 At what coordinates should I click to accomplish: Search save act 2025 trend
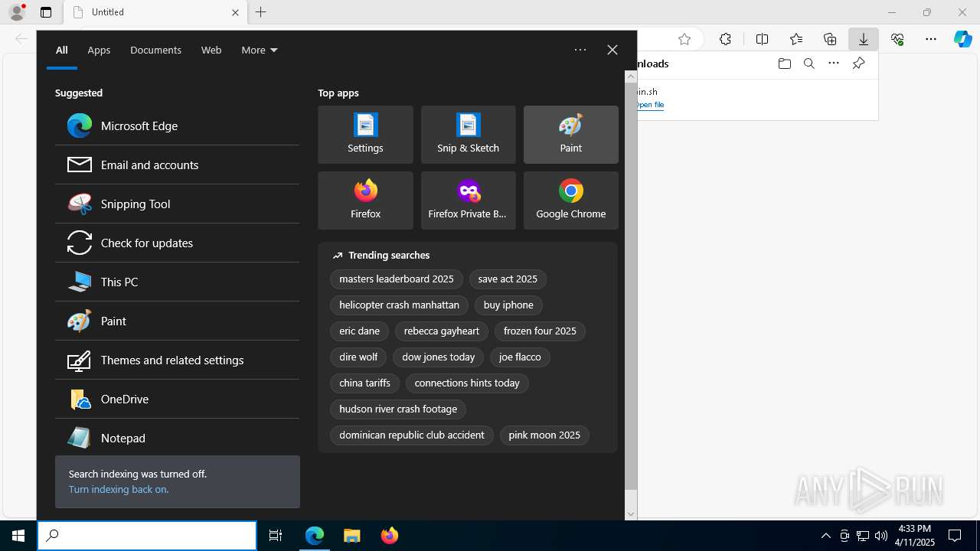tap(508, 279)
